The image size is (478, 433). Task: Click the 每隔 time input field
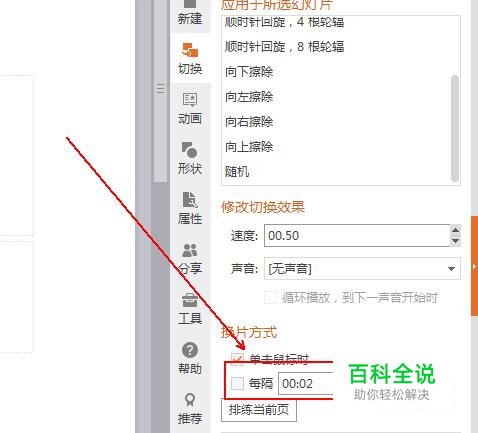[x=306, y=384]
